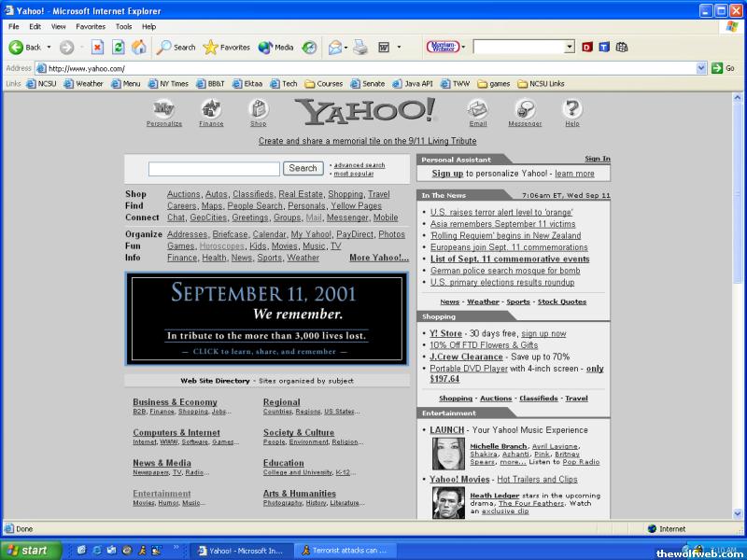747x560 pixels.
Task: Open the Yahoo Shop icon
Action: click(259, 110)
